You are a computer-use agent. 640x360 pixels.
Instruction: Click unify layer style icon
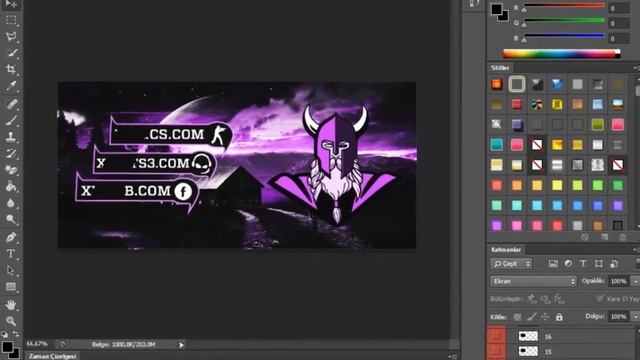[560, 299]
